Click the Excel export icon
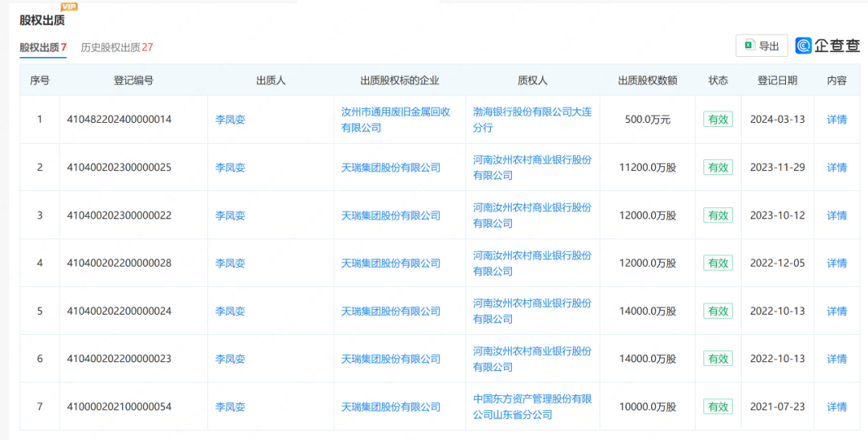868x440 pixels. pos(750,45)
